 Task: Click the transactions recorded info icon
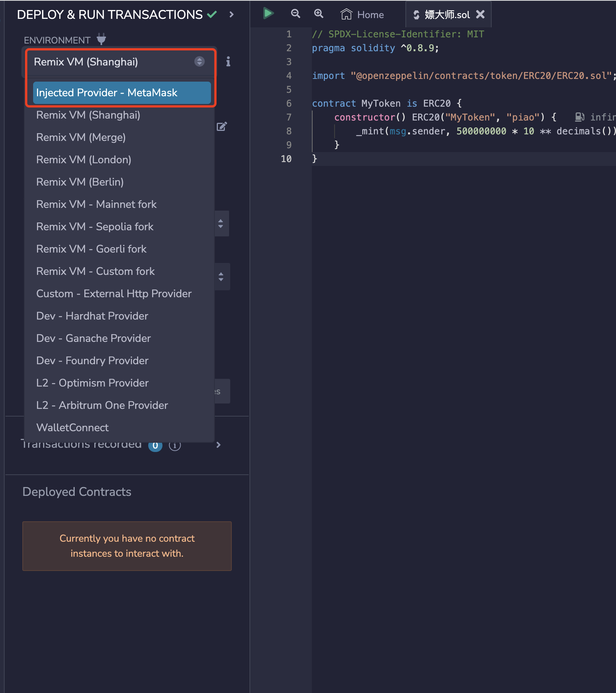click(x=175, y=445)
